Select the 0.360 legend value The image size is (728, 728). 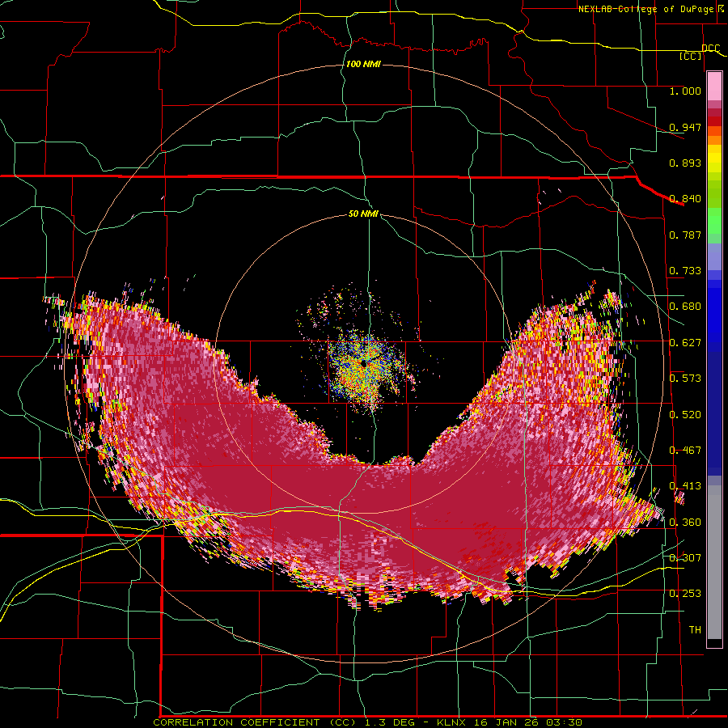[685, 523]
